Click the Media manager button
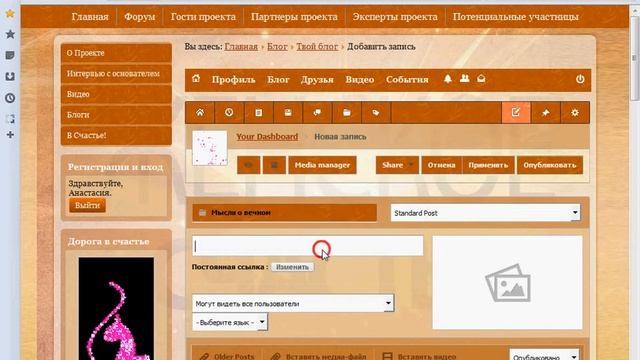The image size is (640, 360). point(322,165)
